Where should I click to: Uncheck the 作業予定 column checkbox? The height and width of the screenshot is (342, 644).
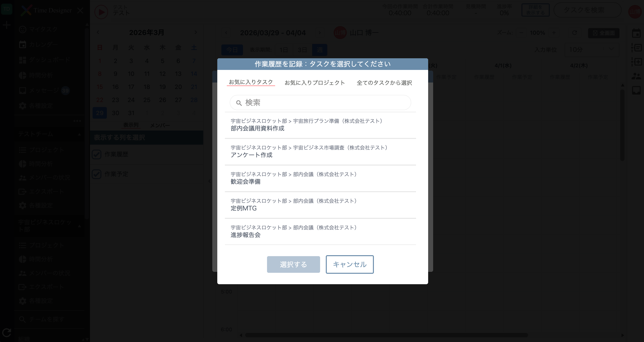point(96,174)
